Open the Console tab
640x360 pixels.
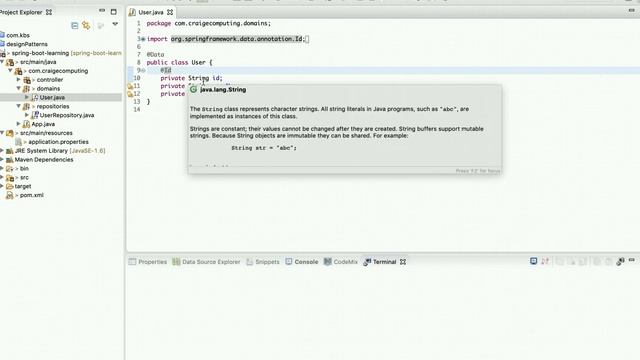click(x=302, y=262)
